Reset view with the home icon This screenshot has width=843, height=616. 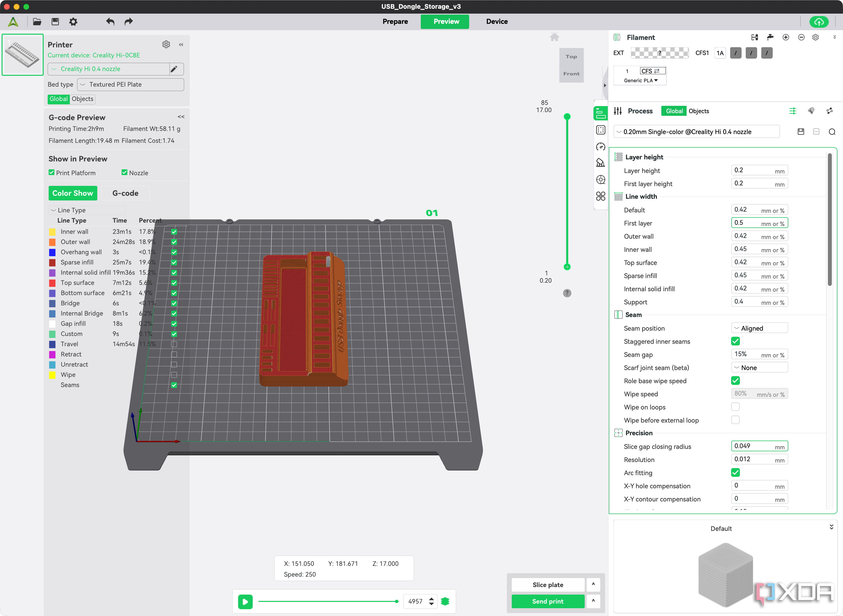[x=555, y=37]
